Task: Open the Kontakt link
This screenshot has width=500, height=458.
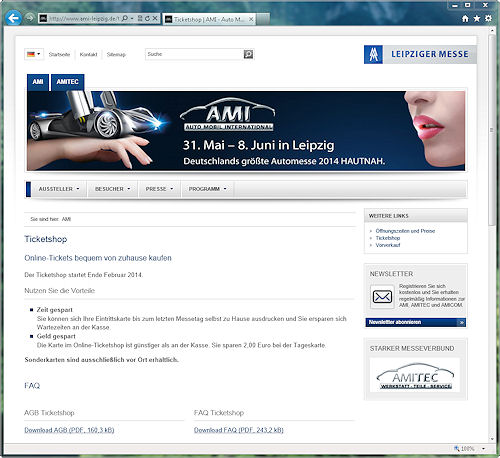Action: tap(88, 54)
